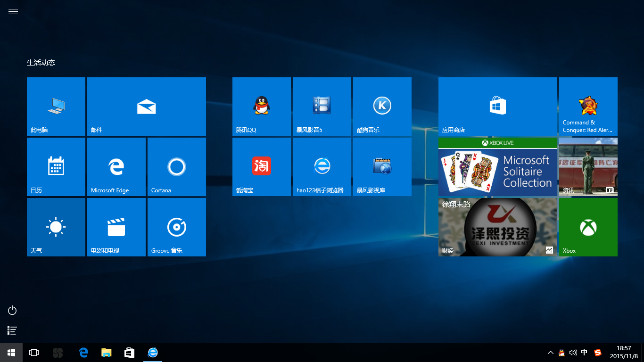
Task: Open Task View on the taskbar
Action: (x=34, y=353)
